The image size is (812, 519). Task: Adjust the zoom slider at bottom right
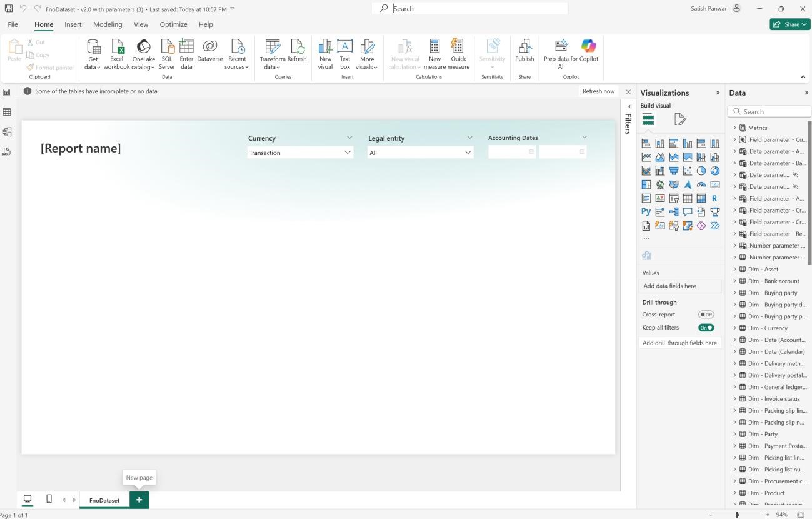(x=738, y=515)
